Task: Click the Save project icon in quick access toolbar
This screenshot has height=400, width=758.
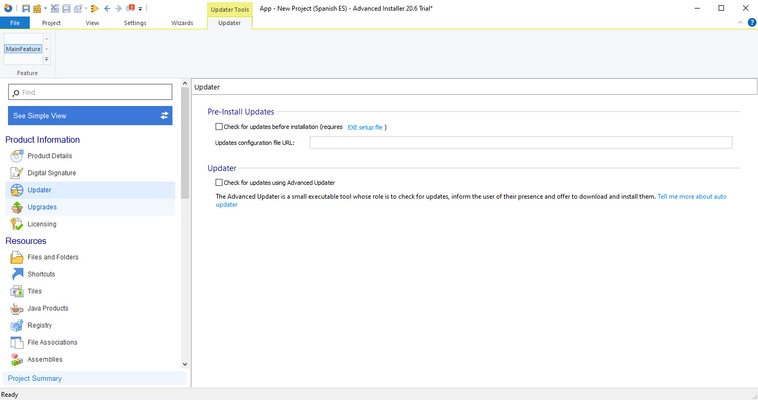Action: coord(26,9)
